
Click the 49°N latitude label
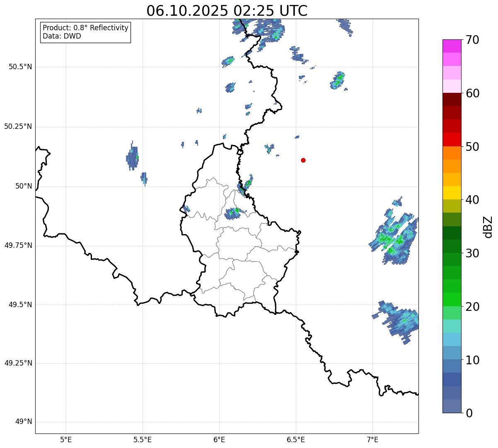point(24,422)
